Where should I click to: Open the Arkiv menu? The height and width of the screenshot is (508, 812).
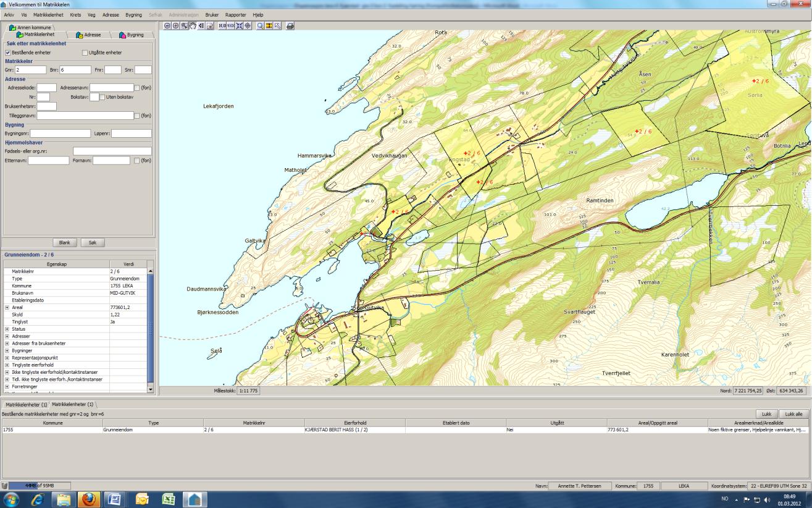click(x=9, y=14)
